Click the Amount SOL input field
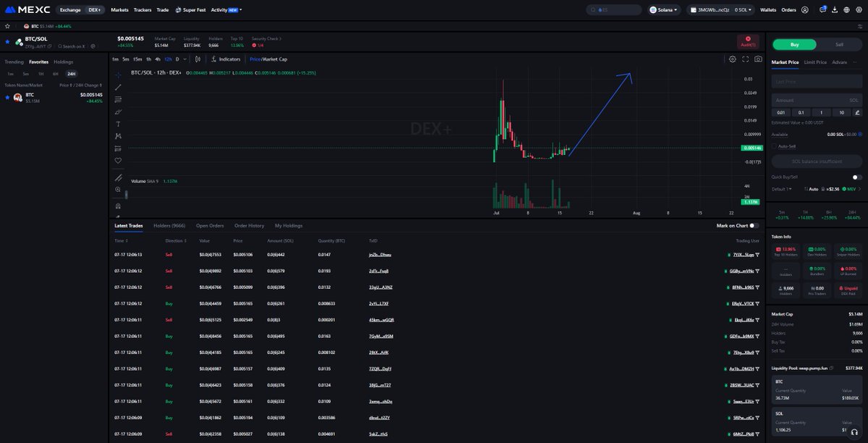The width and height of the screenshot is (868, 443). pos(817,100)
